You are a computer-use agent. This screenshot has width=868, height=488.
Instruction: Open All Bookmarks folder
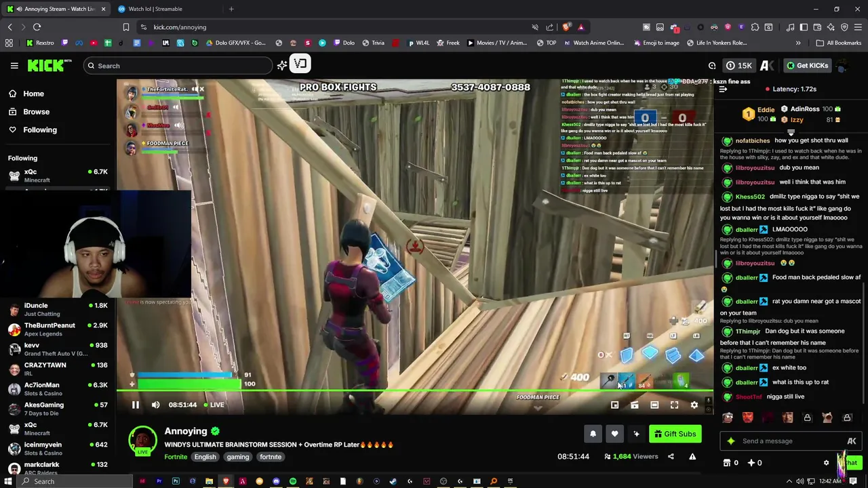[839, 43]
